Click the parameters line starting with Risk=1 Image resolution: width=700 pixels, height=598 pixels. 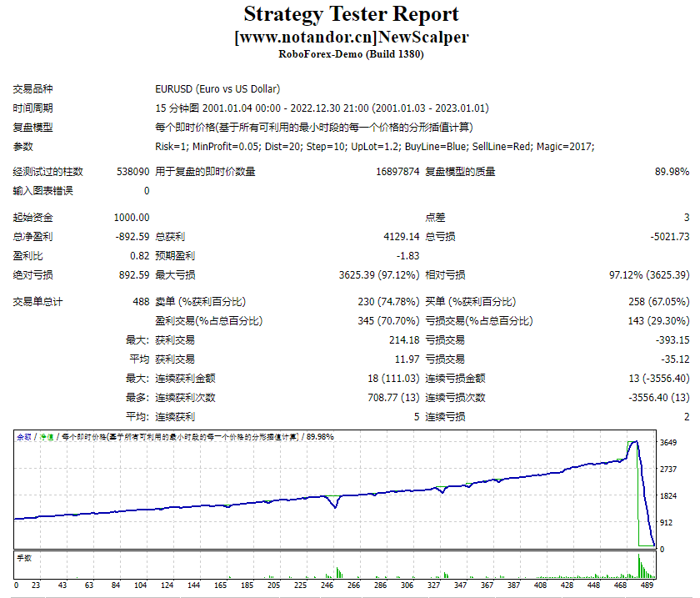374,147
